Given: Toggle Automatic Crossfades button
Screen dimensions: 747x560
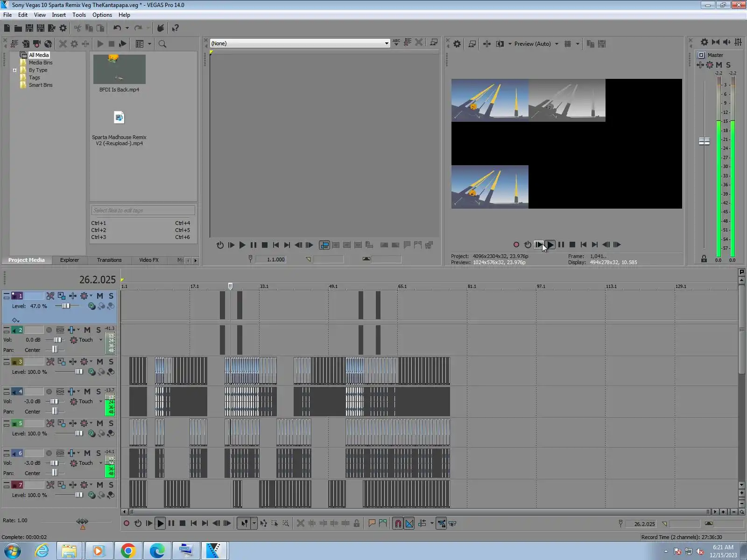Looking at the screenshot, I should coord(409,524).
